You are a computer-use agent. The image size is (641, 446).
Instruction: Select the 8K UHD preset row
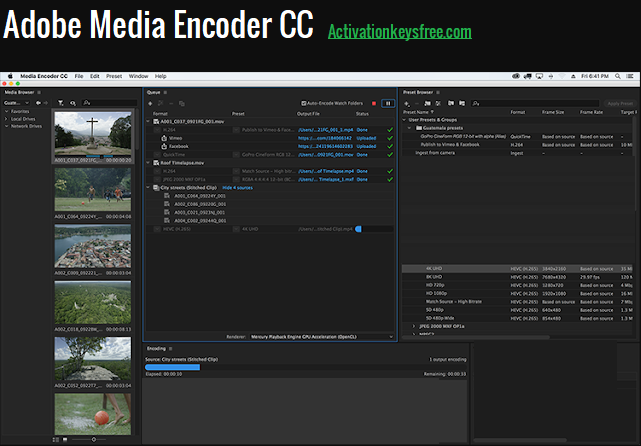point(517,277)
